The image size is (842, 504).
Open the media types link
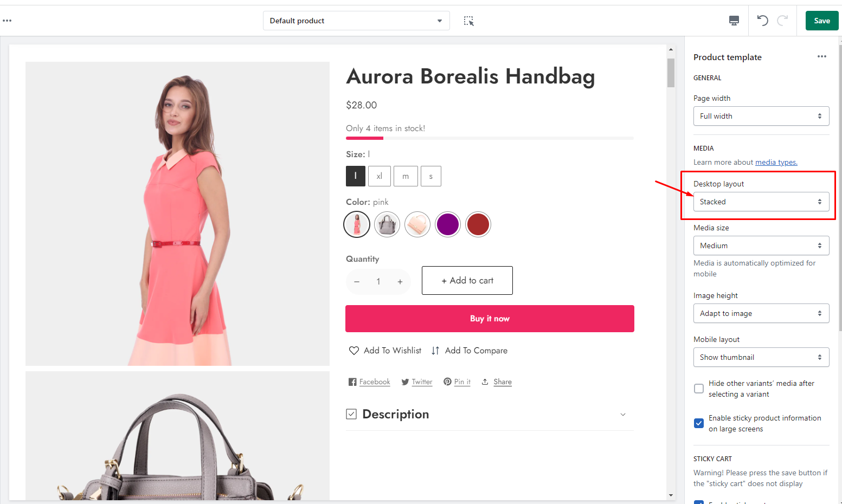[x=776, y=162]
